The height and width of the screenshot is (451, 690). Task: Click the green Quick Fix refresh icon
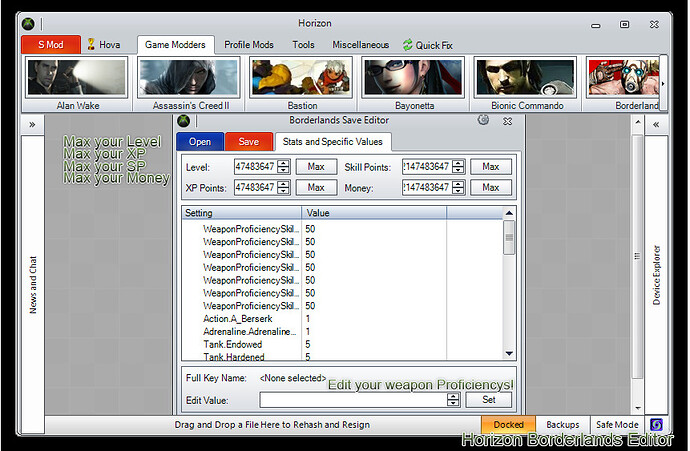[x=407, y=45]
